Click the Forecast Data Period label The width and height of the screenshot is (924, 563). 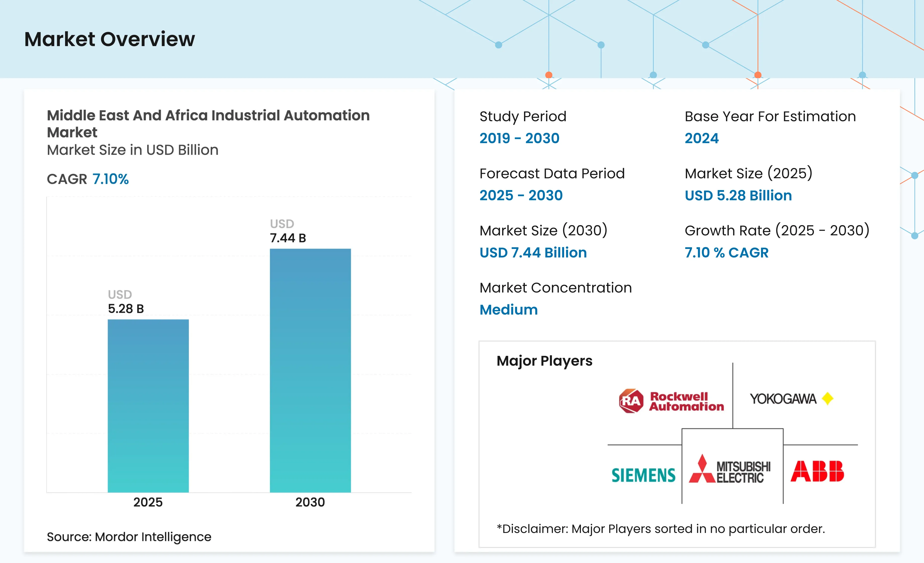pos(552,173)
